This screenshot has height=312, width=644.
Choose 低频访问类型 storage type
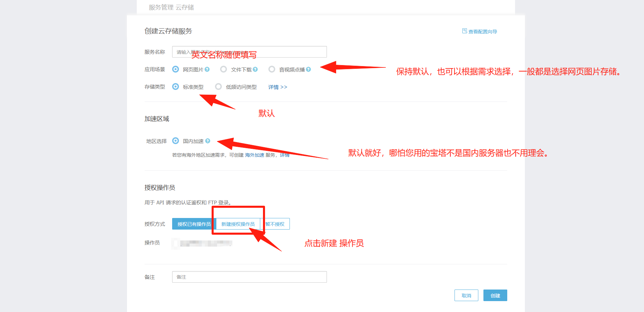[218, 87]
